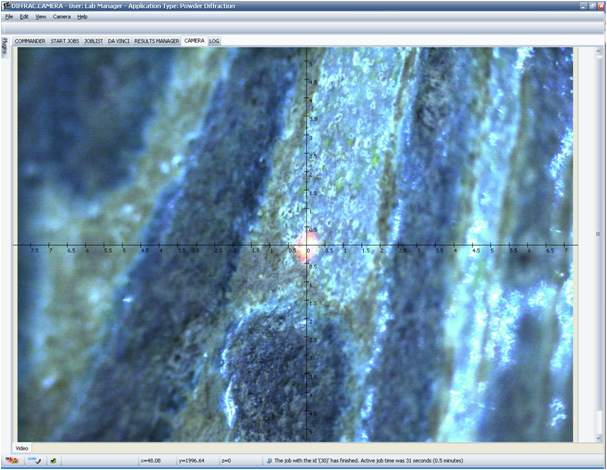Open the View menu

41,17
